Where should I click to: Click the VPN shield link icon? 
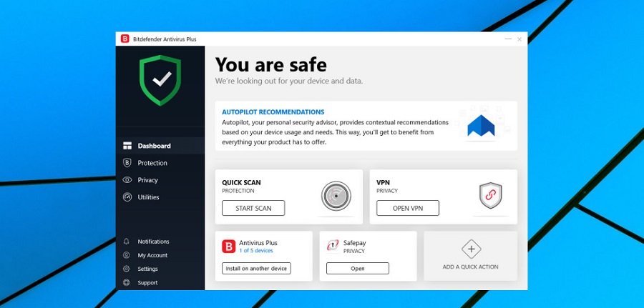[x=490, y=195]
